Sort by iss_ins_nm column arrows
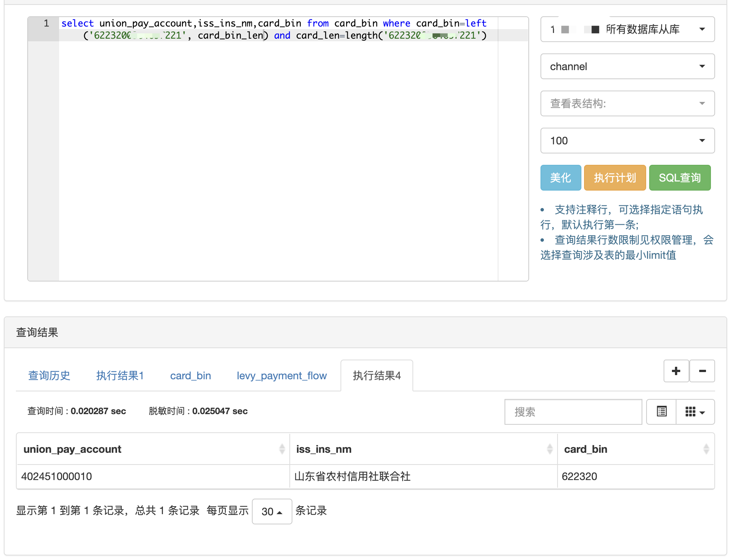 pyautogui.click(x=550, y=449)
